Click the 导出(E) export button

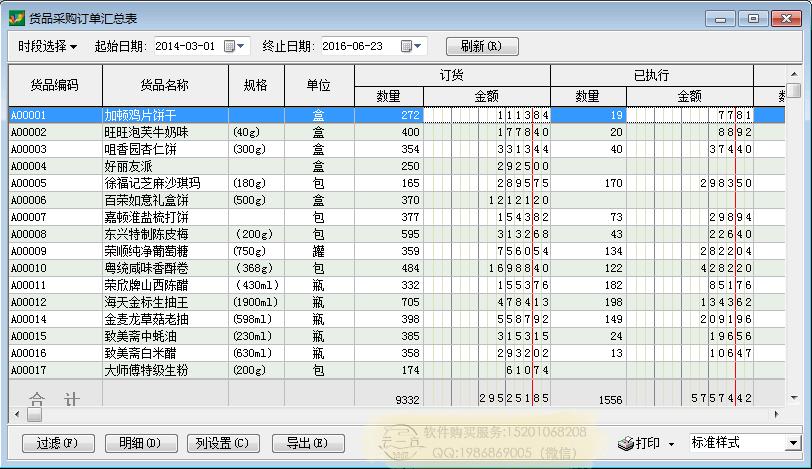[x=306, y=442]
